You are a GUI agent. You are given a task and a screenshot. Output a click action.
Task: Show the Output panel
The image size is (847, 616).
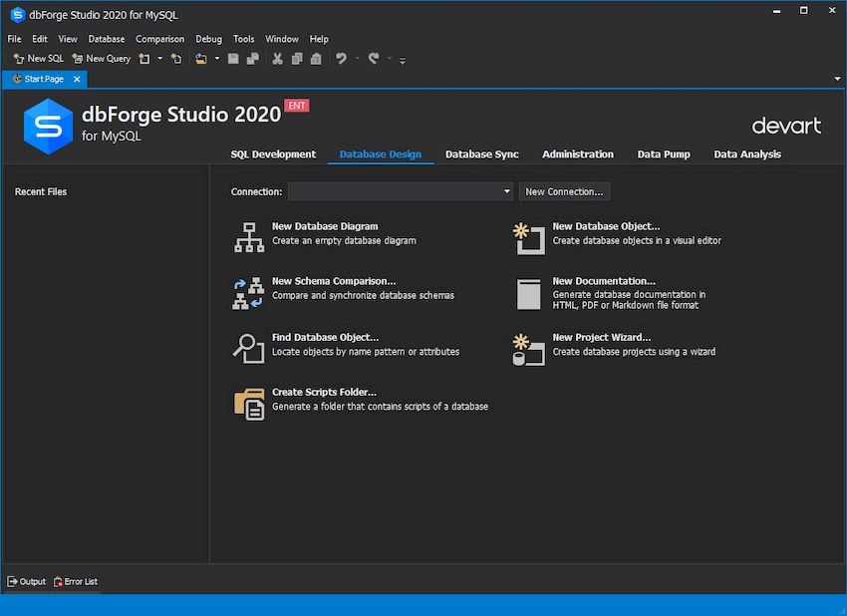(x=26, y=581)
